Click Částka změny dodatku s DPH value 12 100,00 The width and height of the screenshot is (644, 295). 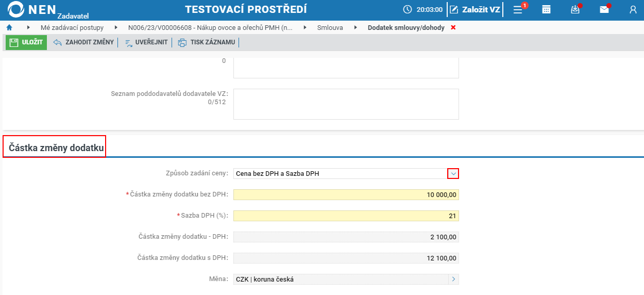coord(346,258)
